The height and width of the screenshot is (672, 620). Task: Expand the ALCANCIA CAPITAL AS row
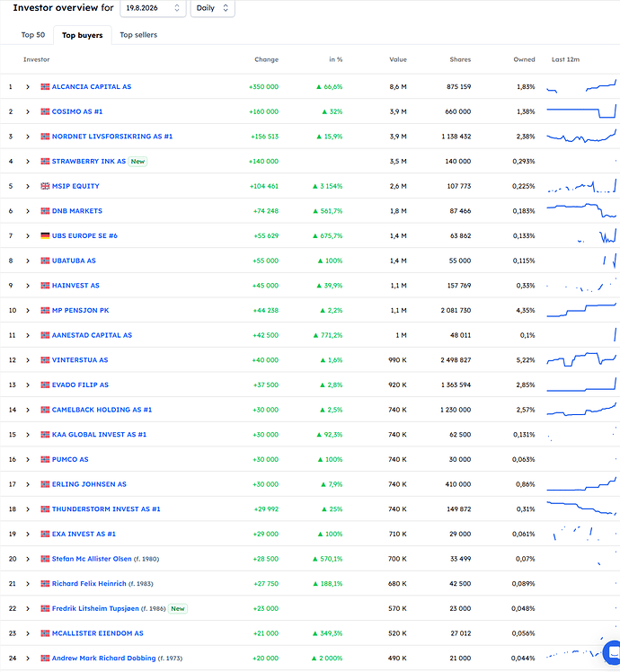[x=28, y=86]
